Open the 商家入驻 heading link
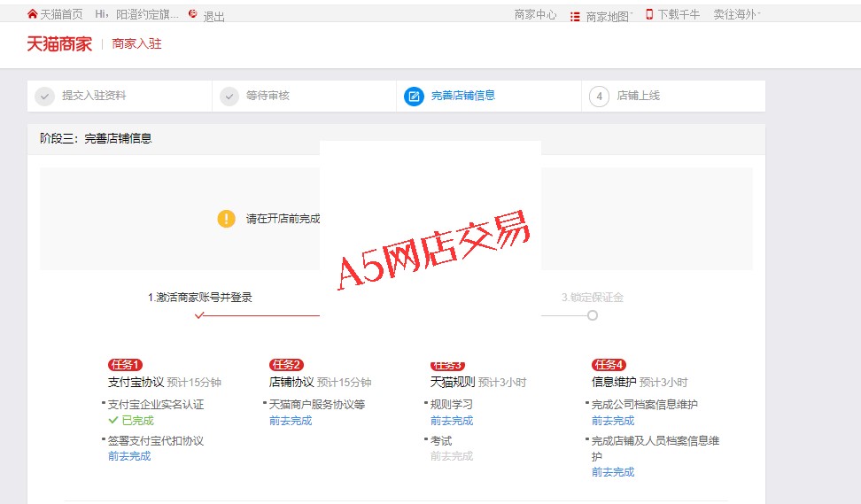The width and height of the screenshot is (861, 504). 136,44
